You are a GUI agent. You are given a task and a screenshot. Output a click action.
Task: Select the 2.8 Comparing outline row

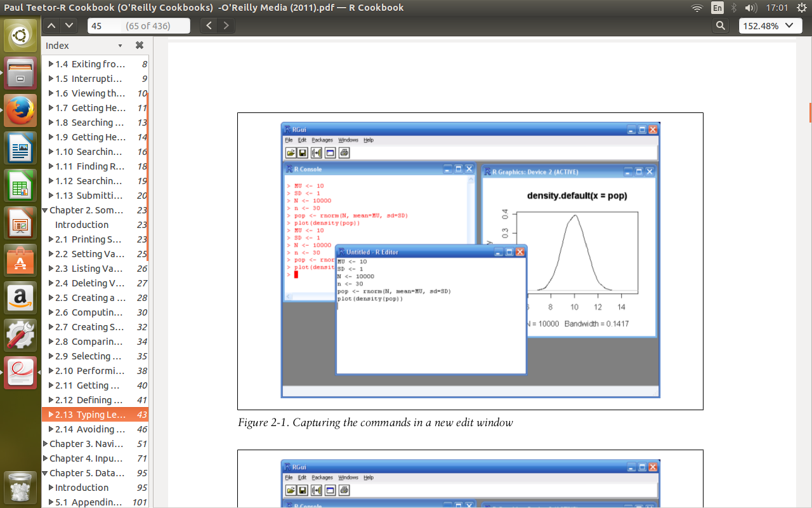pyautogui.click(x=95, y=342)
